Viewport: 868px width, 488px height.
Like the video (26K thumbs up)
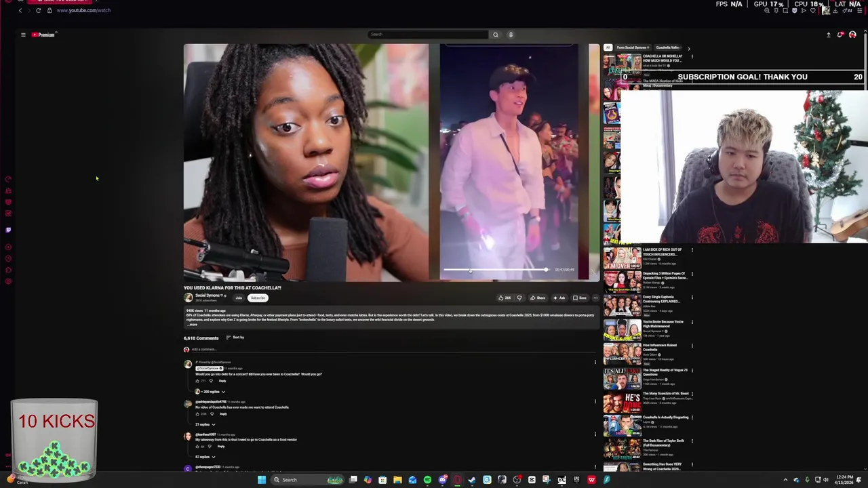tap(505, 298)
